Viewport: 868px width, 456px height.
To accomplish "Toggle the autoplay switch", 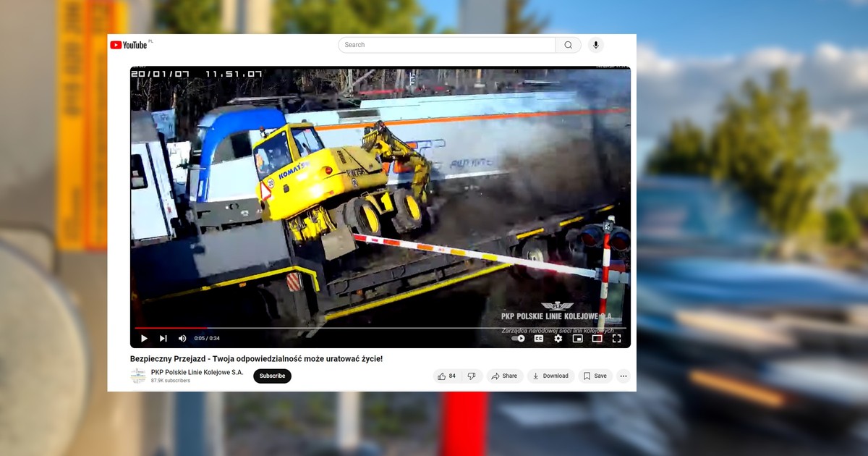I will (x=519, y=338).
